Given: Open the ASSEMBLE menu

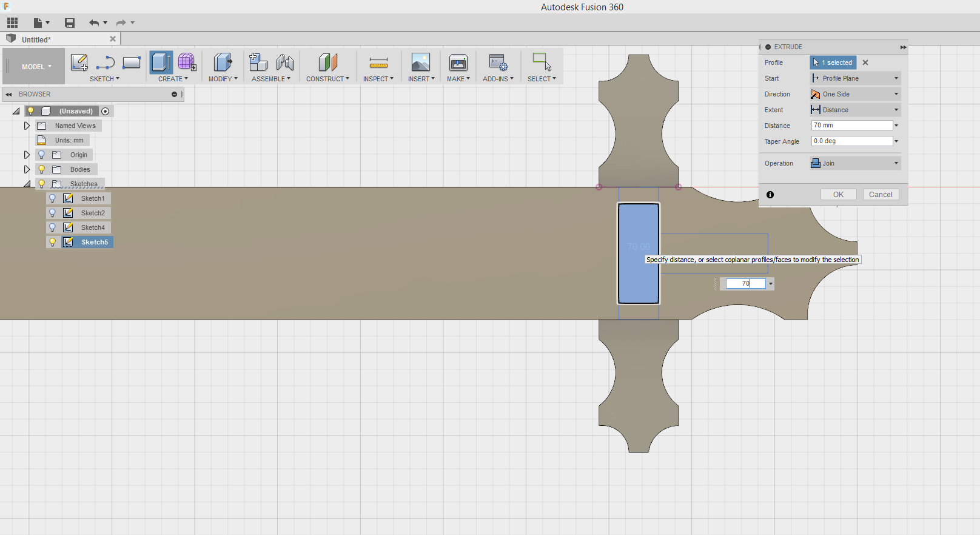Looking at the screenshot, I should pos(271,79).
